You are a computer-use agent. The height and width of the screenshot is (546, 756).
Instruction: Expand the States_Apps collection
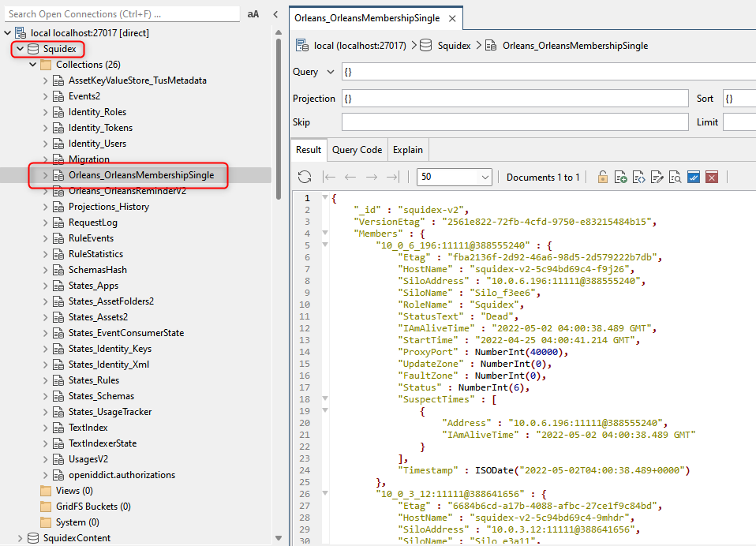[x=45, y=286]
